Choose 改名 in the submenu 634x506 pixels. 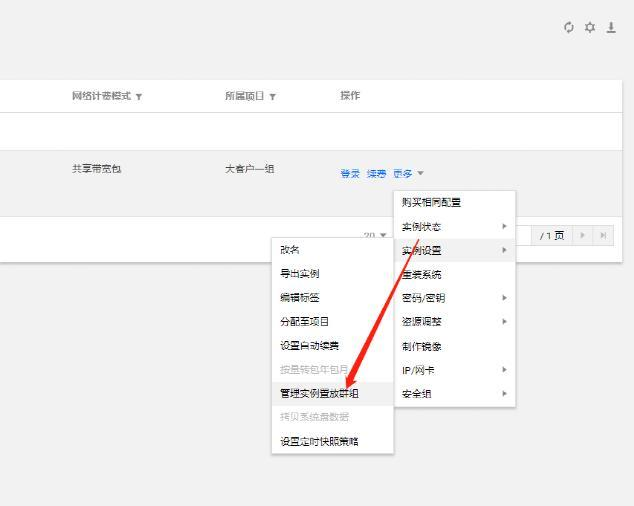point(332,250)
